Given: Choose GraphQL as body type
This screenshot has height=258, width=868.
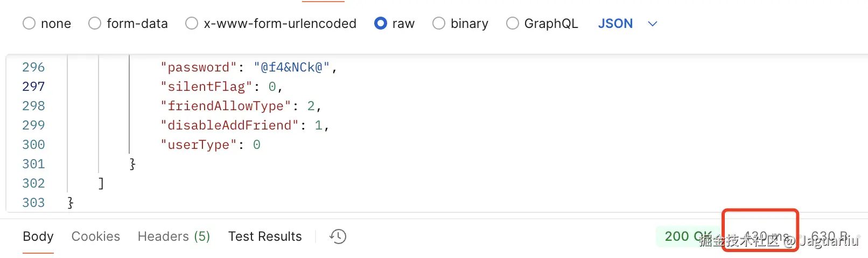Looking at the screenshot, I should tap(513, 24).
